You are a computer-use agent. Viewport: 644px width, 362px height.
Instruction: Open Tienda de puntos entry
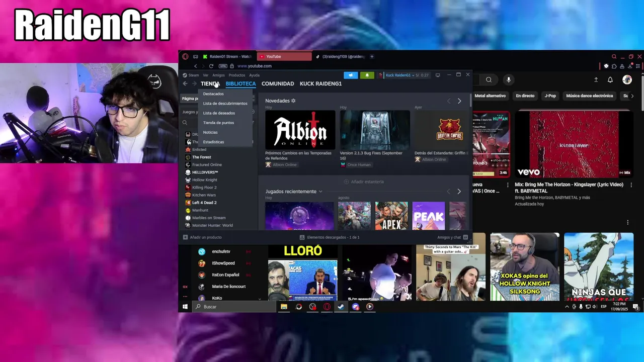point(218,123)
